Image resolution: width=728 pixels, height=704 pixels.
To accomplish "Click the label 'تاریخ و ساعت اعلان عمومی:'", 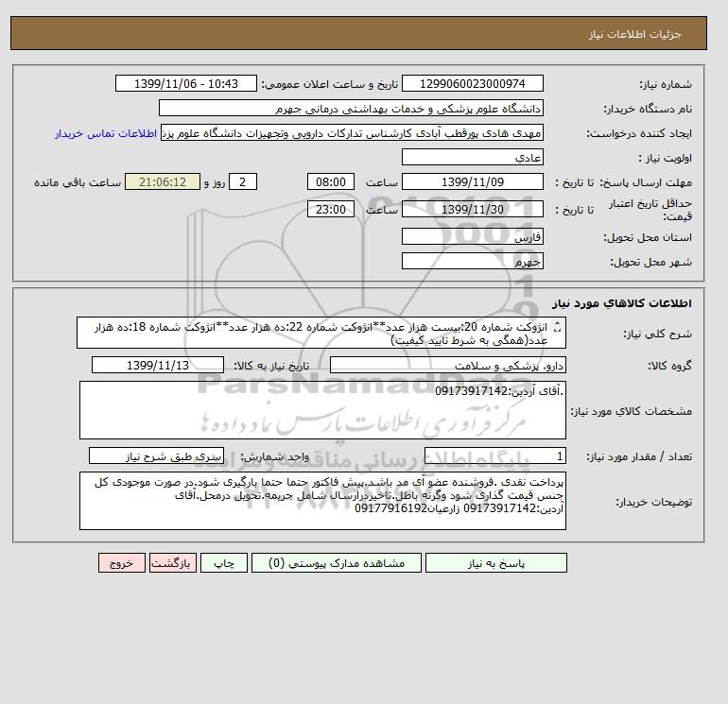I will coord(330,84).
